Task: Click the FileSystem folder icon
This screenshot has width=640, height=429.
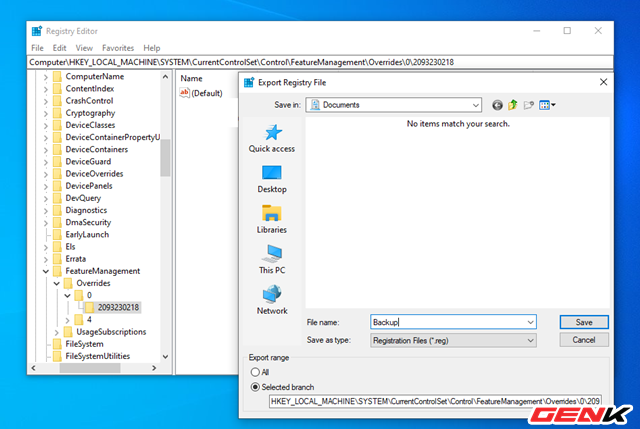Action: tap(58, 344)
